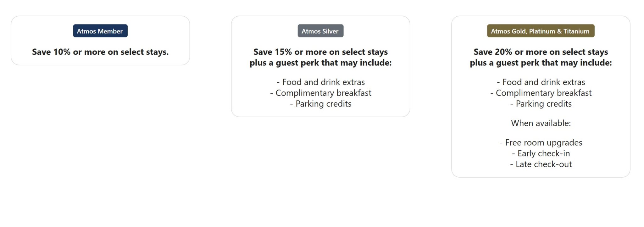Select "Parking credits" in Atmos Silver card
644x227 pixels.
pos(321,104)
